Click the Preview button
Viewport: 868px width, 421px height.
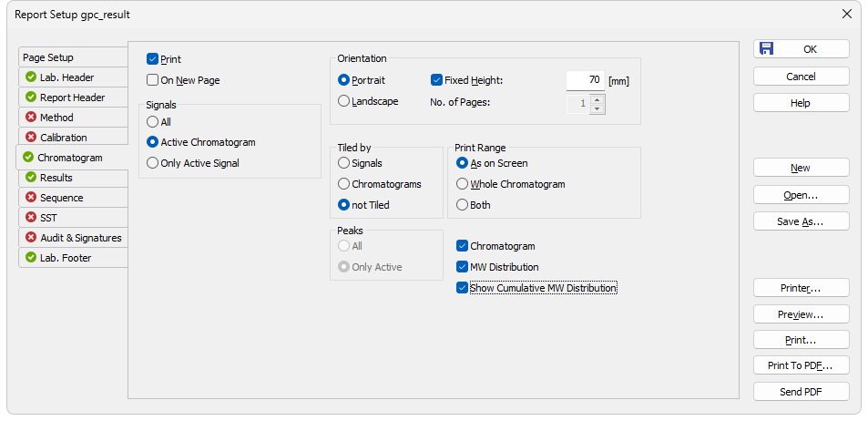[x=801, y=314]
